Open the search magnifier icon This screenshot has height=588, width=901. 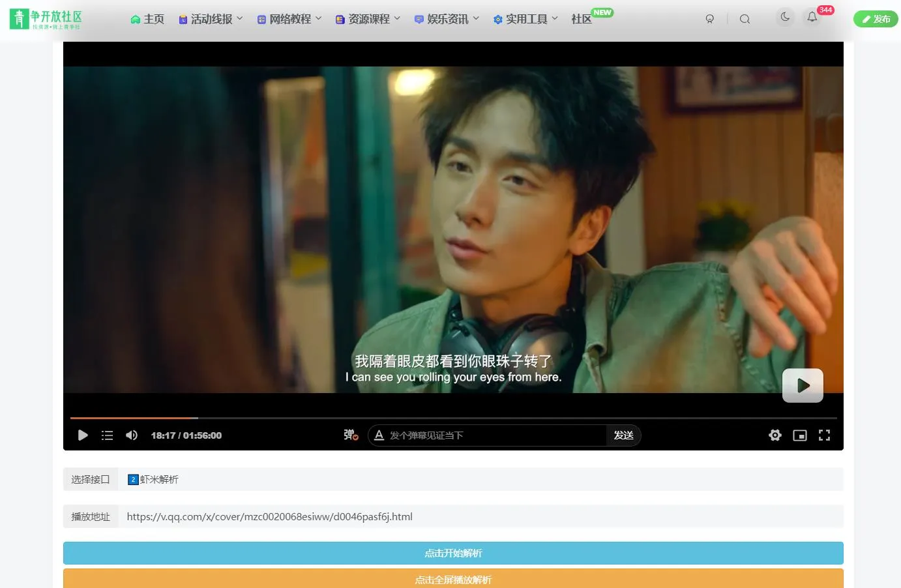[745, 20]
